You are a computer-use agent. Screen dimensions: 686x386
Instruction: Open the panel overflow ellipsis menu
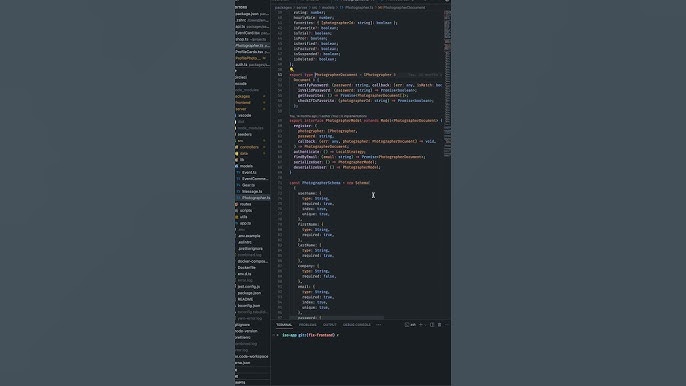click(378, 325)
